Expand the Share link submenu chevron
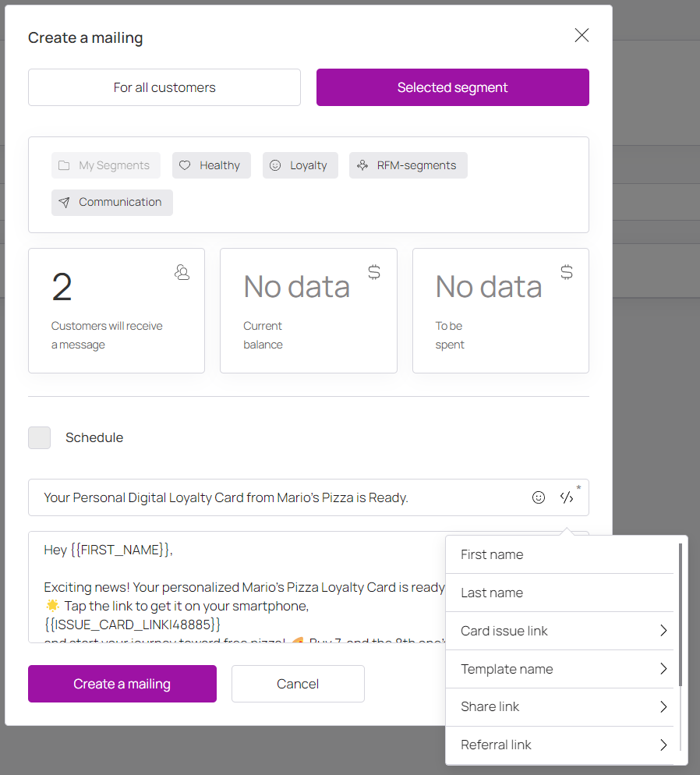The height and width of the screenshot is (775, 700). pyautogui.click(x=663, y=707)
